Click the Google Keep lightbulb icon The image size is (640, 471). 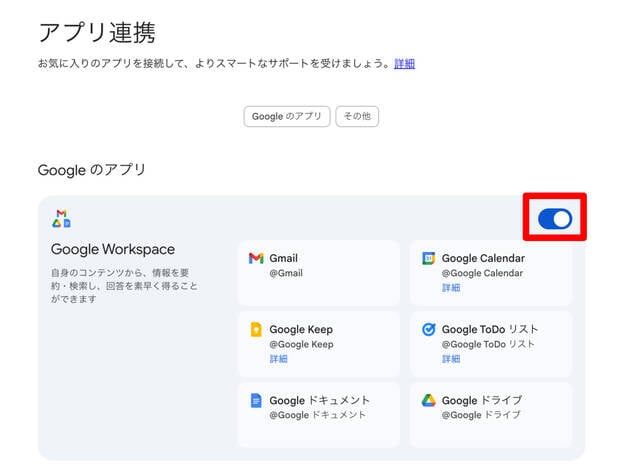pyautogui.click(x=256, y=329)
